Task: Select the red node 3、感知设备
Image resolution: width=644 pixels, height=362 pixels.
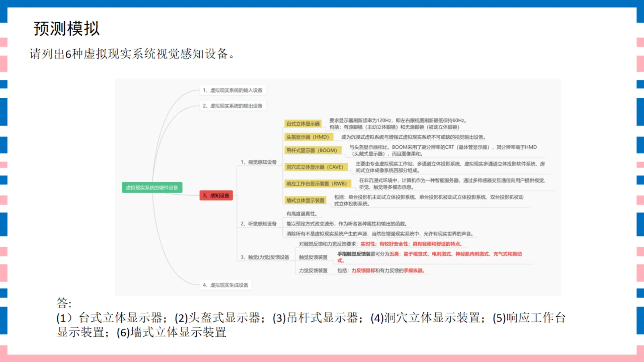Action: pyautogui.click(x=216, y=195)
